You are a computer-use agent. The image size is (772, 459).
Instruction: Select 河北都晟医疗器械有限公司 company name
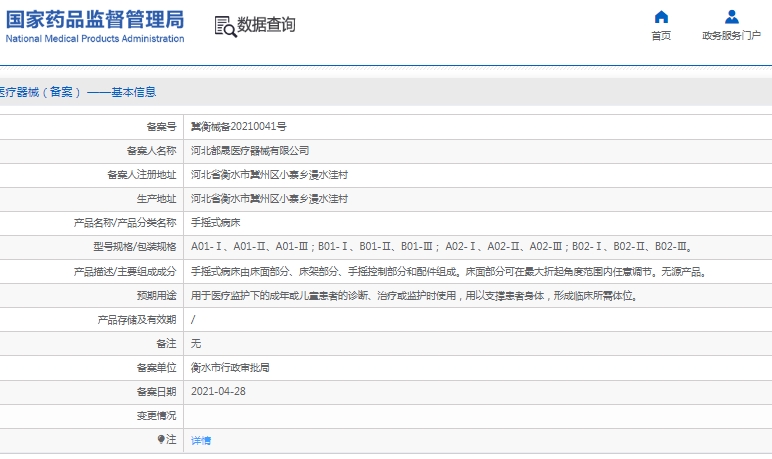tap(250, 151)
